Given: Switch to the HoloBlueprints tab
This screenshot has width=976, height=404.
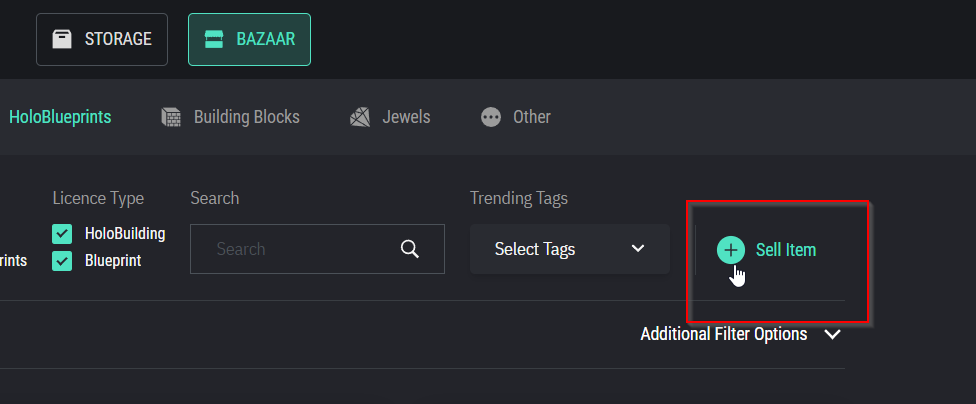Looking at the screenshot, I should (x=60, y=117).
